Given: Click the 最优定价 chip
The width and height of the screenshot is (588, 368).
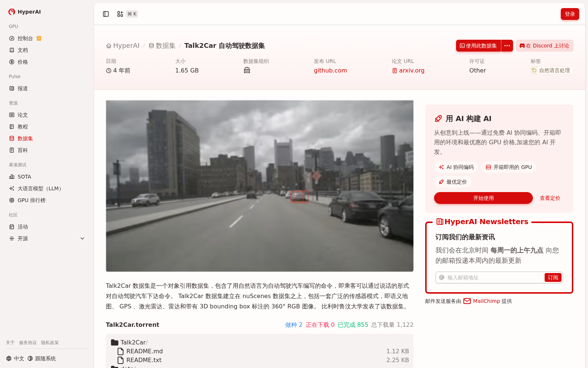Looking at the screenshot, I should pyautogui.click(x=453, y=182).
